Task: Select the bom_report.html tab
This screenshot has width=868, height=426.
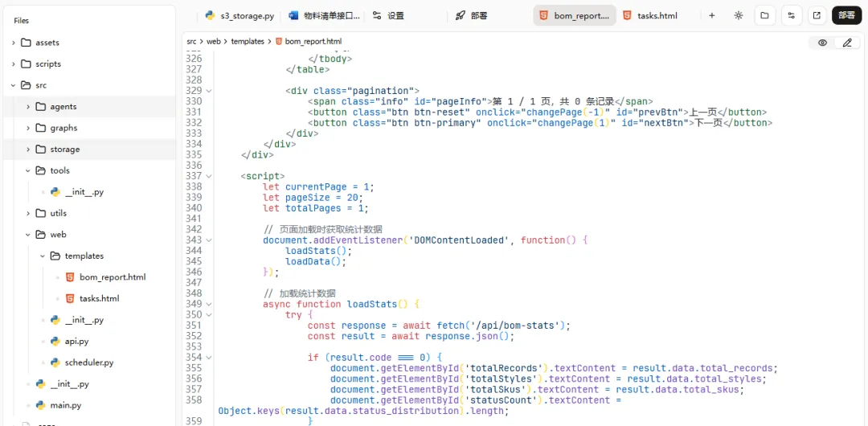Action: [575, 15]
